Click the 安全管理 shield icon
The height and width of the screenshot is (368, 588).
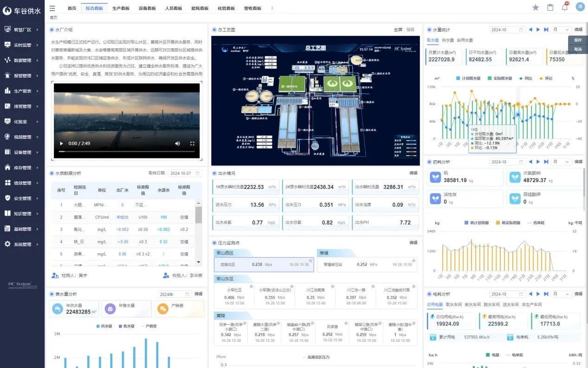[x=7, y=198]
